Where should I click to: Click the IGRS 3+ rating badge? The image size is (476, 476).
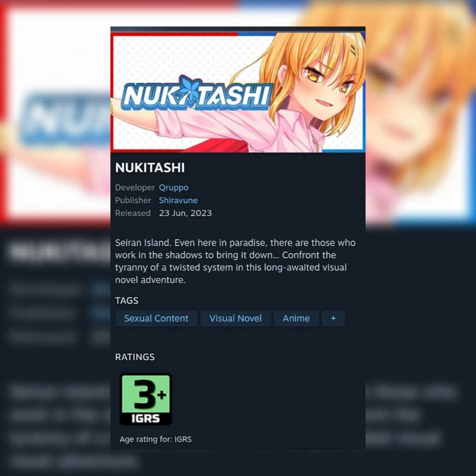146,399
